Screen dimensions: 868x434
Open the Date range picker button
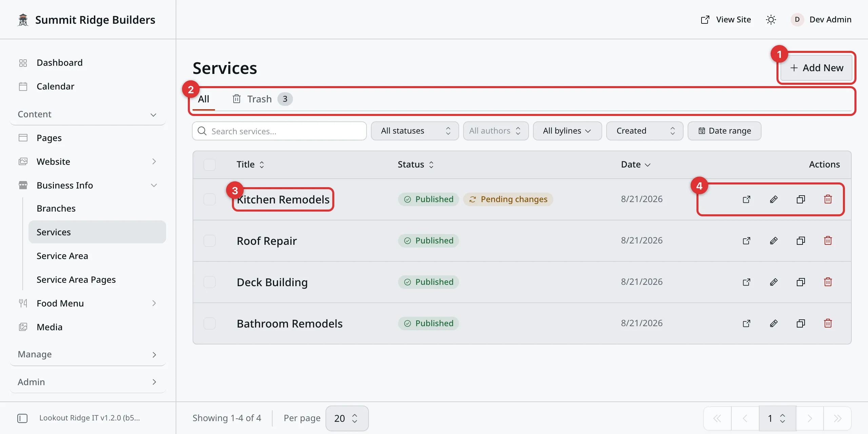point(725,131)
